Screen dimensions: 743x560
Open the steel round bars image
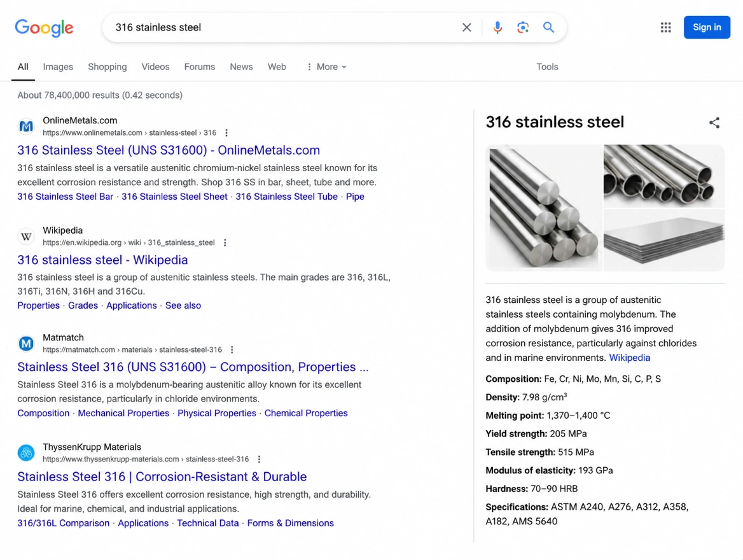pyautogui.click(x=543, y=207)
